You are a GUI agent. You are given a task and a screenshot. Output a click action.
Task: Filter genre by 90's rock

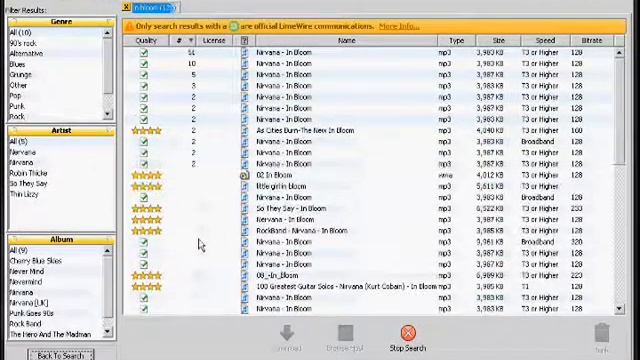point(23,43)
